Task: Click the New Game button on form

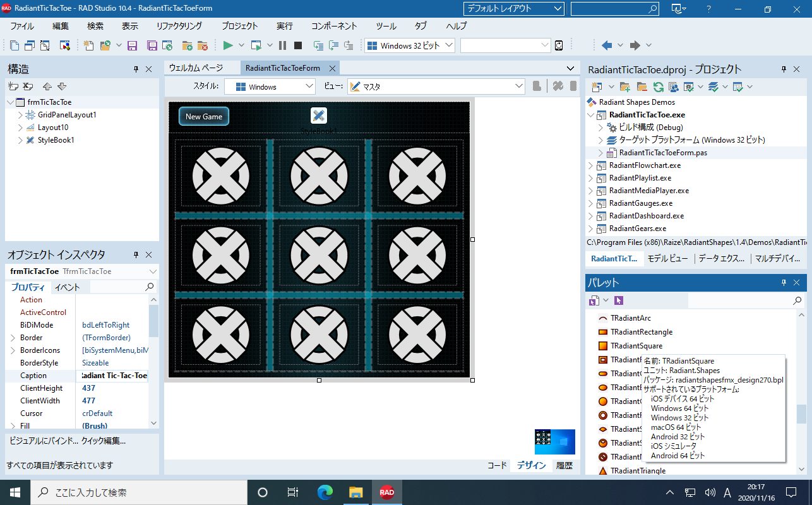Action: [x=204, y=116]
